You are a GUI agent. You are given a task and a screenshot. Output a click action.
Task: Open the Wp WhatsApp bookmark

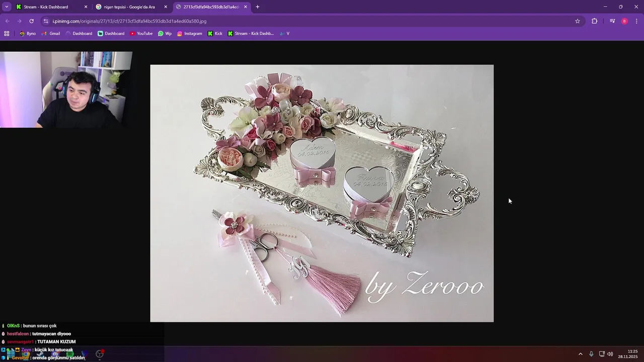click(x=165, y=34)
